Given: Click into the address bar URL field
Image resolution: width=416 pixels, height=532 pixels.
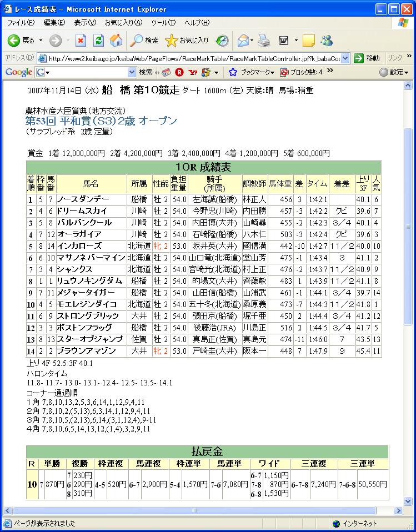Looking at the screenshot, I should 194,59.
